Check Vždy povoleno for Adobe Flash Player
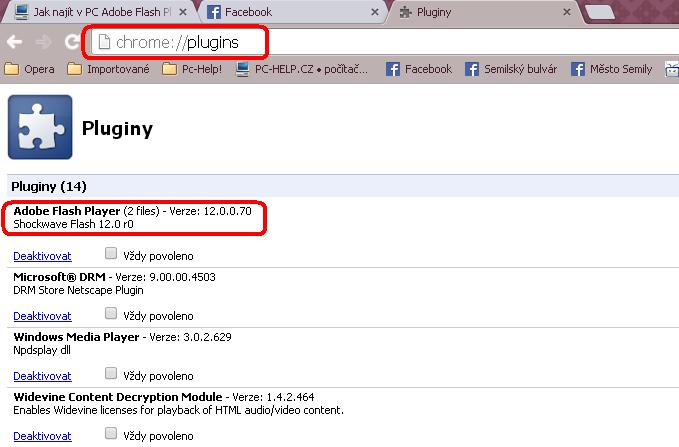This screenshot has width=679, height=447. coord(111,253)
